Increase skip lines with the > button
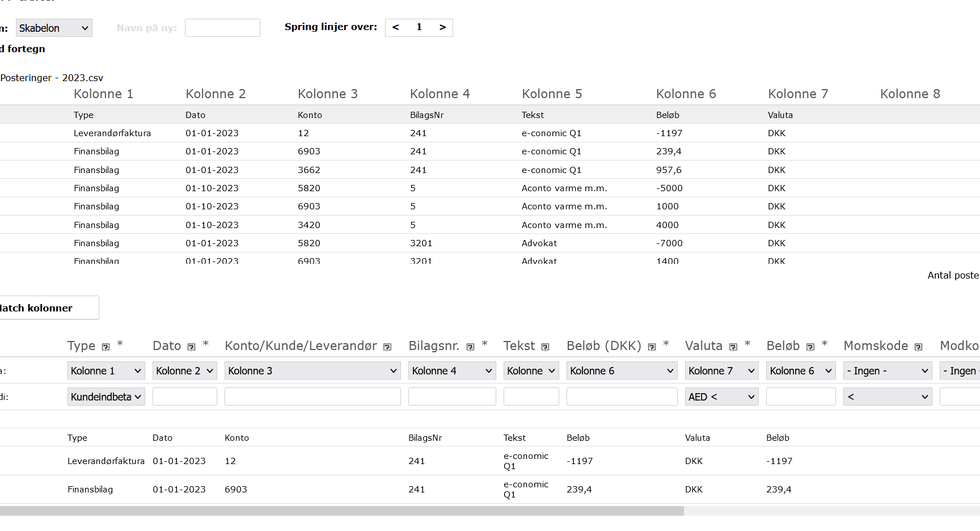 click(x=443, y=27)
